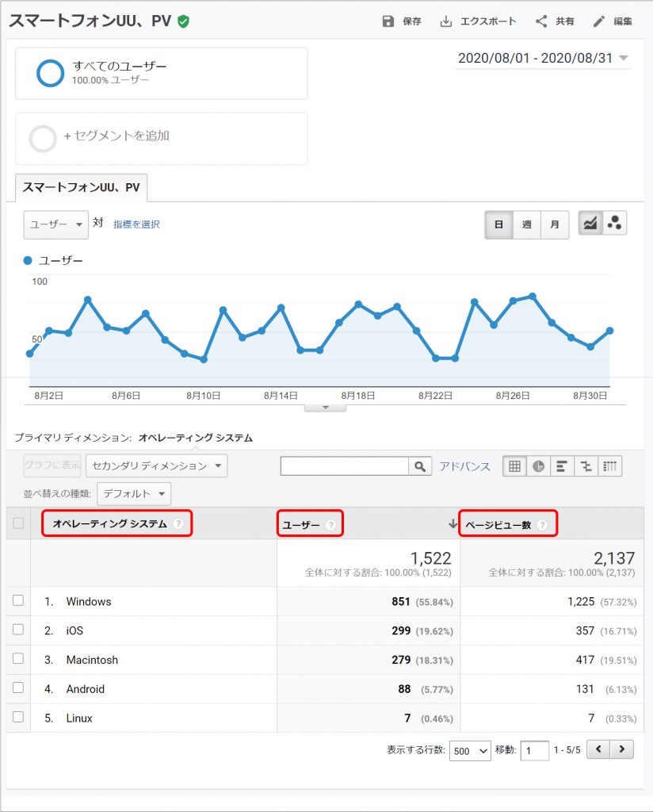
Task: Check the Windows row checkbox
Action: pos(18,601)
